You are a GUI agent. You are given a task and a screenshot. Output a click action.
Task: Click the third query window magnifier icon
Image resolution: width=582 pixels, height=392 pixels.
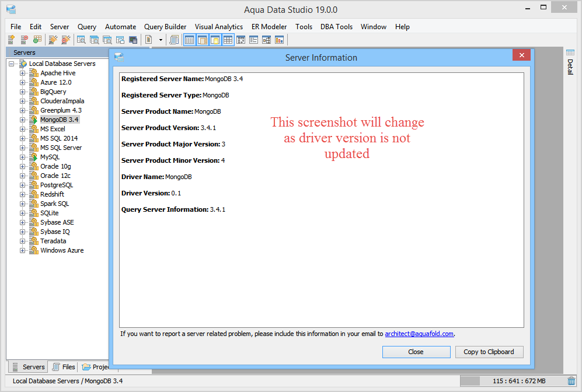coord(107,40)
